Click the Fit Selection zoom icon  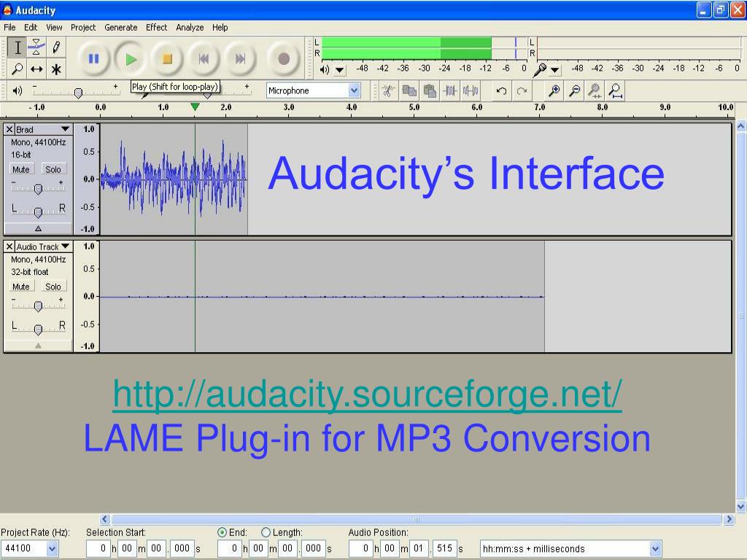(595, 90)
